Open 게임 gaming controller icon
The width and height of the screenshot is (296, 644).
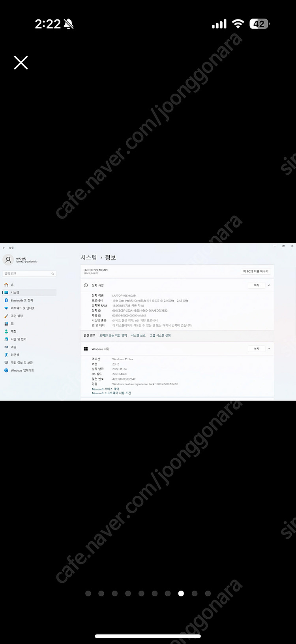(6, 347)
